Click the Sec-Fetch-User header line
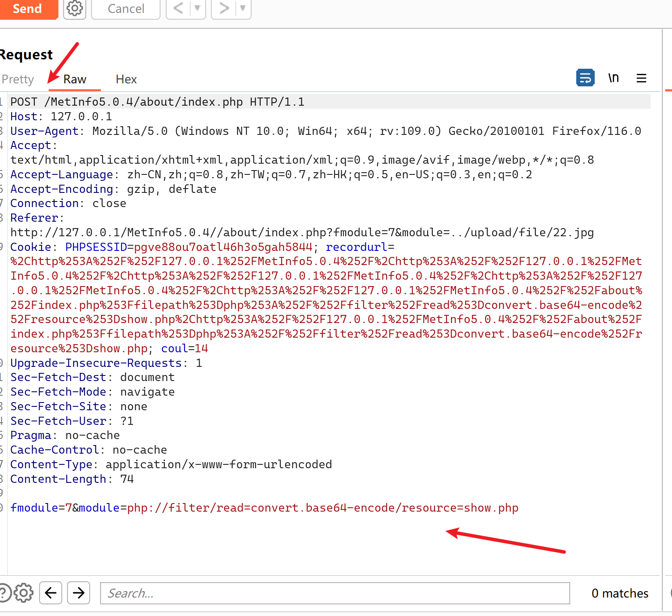This screenshot has height=616, width=672. pyautogui.click(x=72, y=421)
